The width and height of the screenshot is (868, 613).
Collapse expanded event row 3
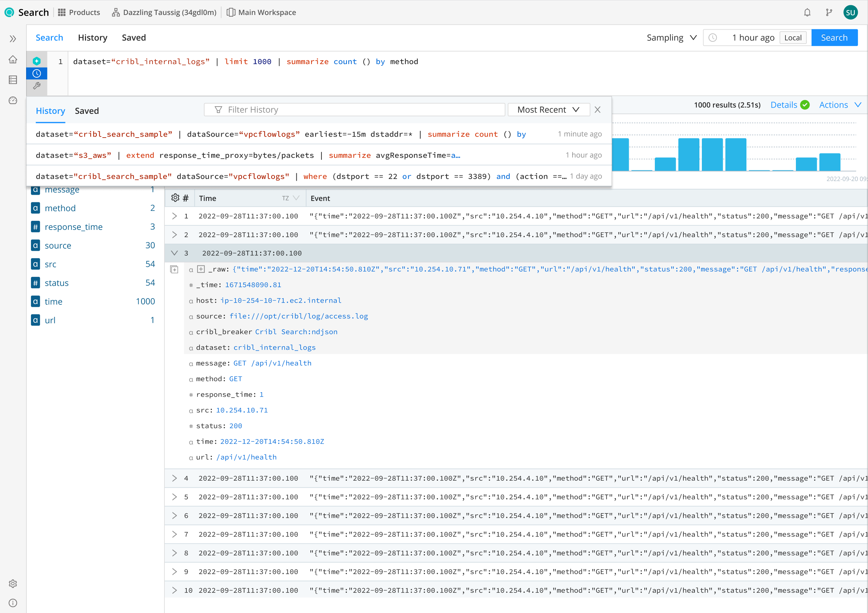point(174,253)
